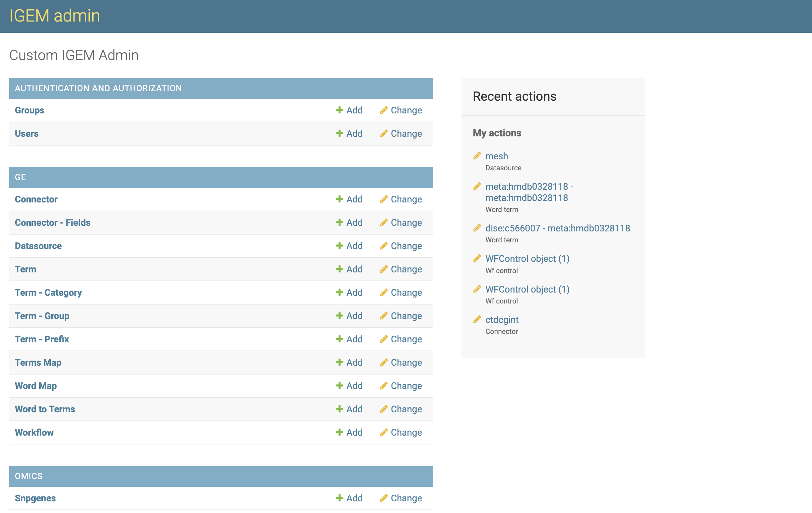Click the plus icon in the Term row

point(340,269)
